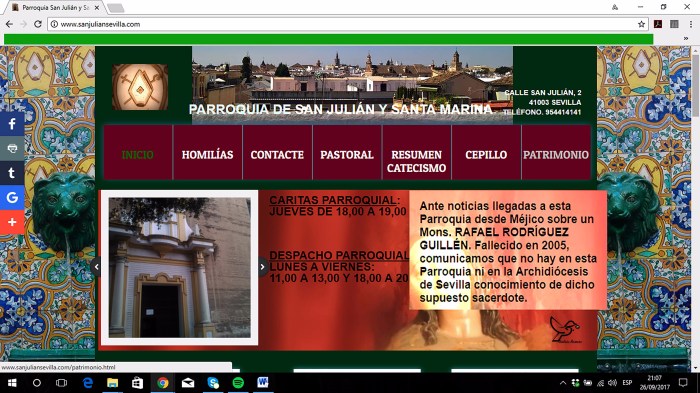Open Spotify from taskbar
Screen dimensions: 700x393
point(238,383)
